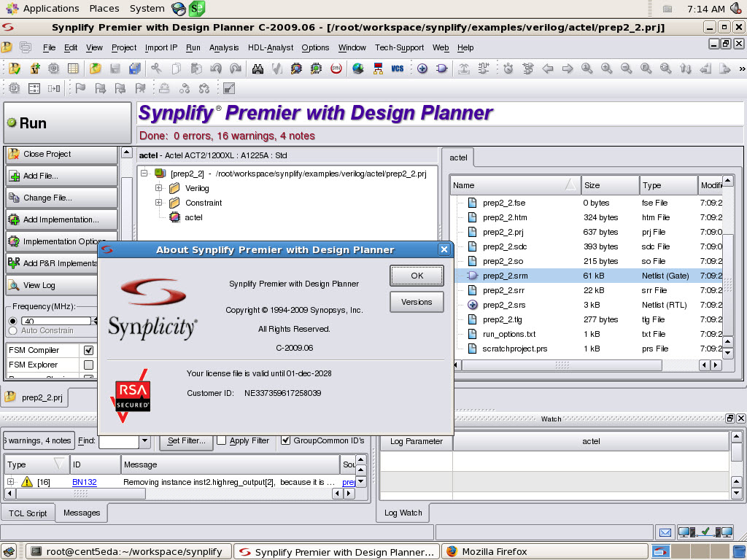Click the chip icon in main toolbar
The image size is (747, 560).
pyautogui.click(x=53, y=69)
